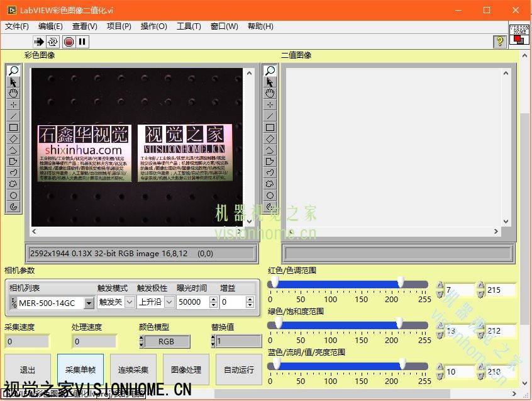The width and height of the screenshot is (532, 401).
Task: Select the hand pan tool in 二值图像 palette
Action: (270, 93)
